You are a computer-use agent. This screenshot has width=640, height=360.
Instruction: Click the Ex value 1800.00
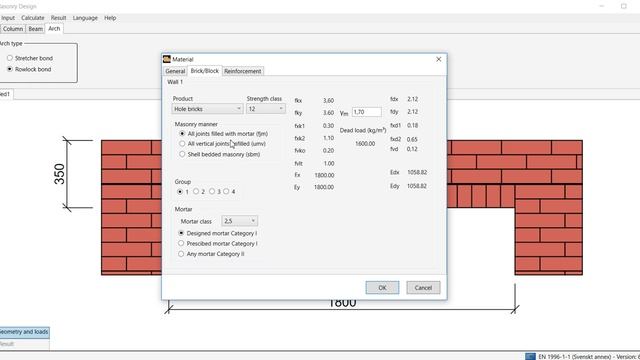[324, 175]
